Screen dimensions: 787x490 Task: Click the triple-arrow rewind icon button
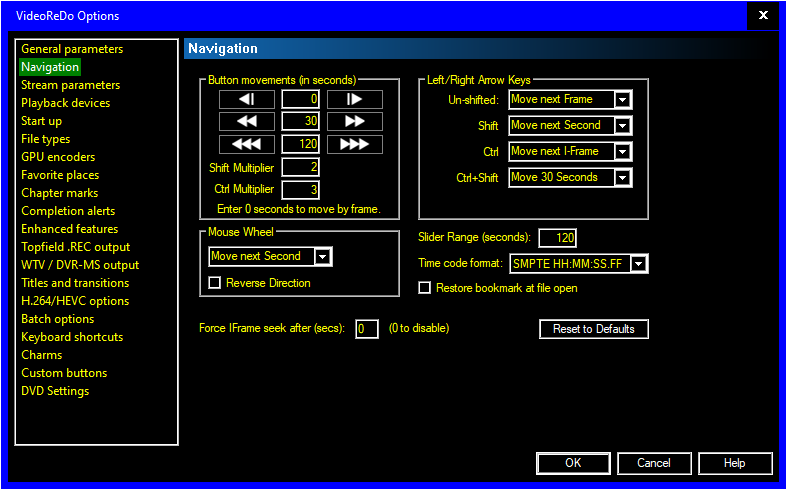[x=246, y=145]
